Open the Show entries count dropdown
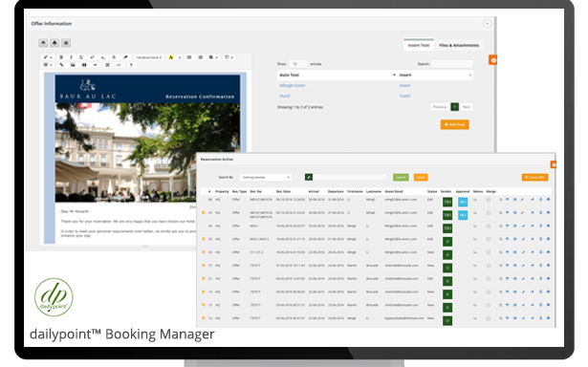 coord(298,64)
